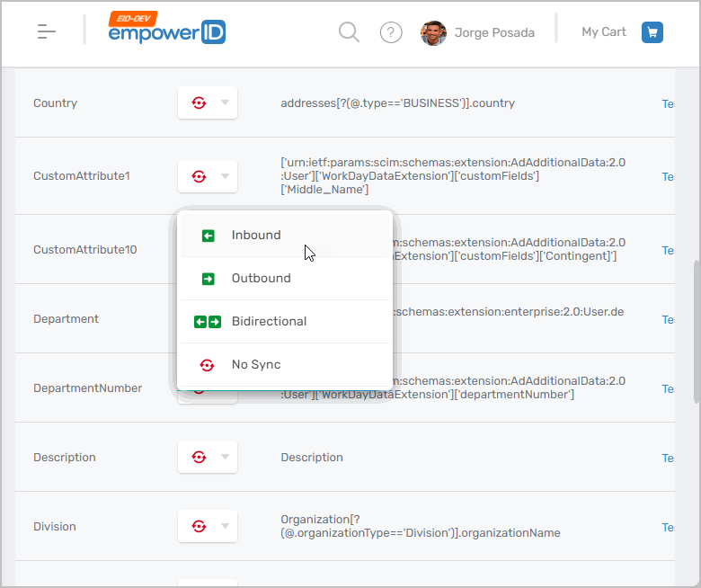Expand sync dropdown arrow for CustomAttribute1
This screenshot has width=701, height=588.
[x=225, y=176]
